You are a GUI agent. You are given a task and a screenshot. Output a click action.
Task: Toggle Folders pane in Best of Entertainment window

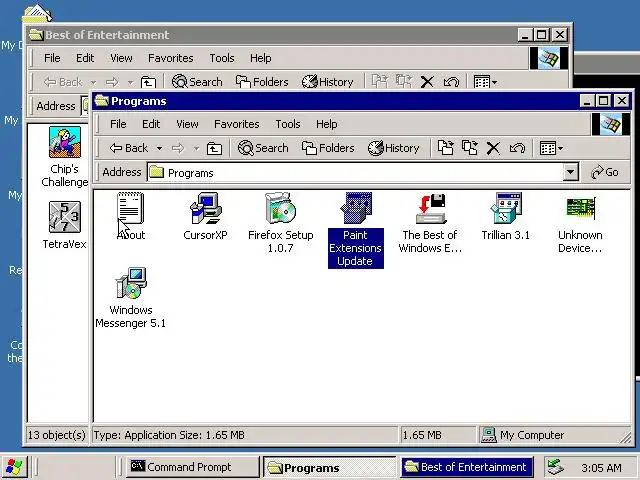pyautogui.click(x=262, y=82)
